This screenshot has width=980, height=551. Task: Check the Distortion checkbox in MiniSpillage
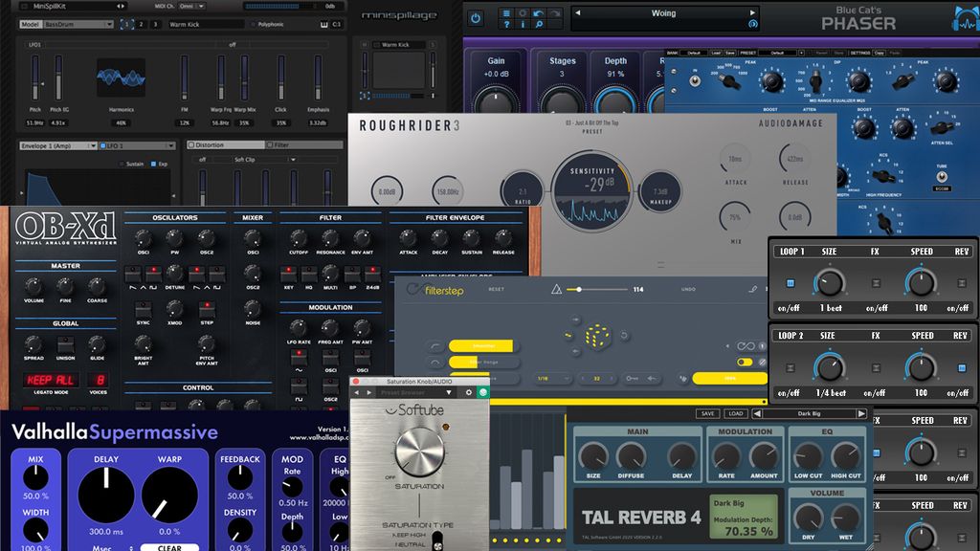pyautogui.click(x=193, y=144)
